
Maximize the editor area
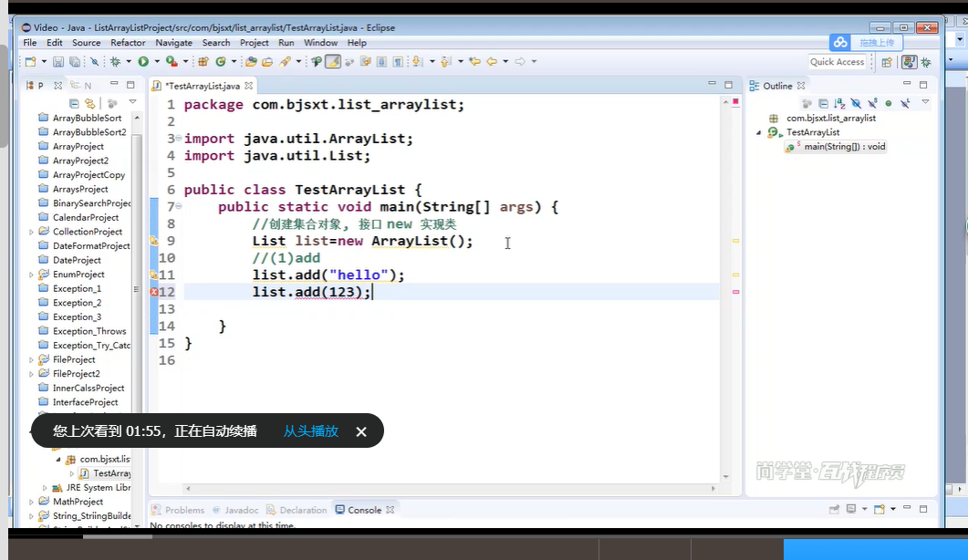click(x=728, y=85)
